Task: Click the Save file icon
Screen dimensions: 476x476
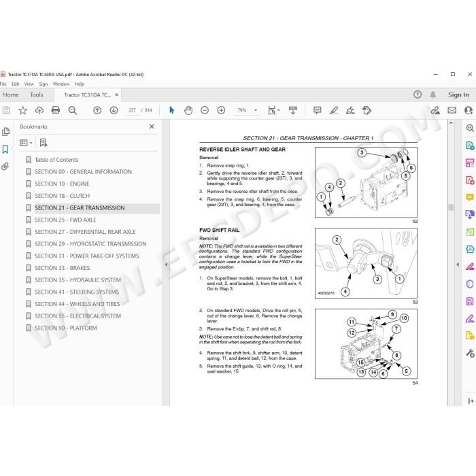Action: pyautogui.click(x=6, y=110)
